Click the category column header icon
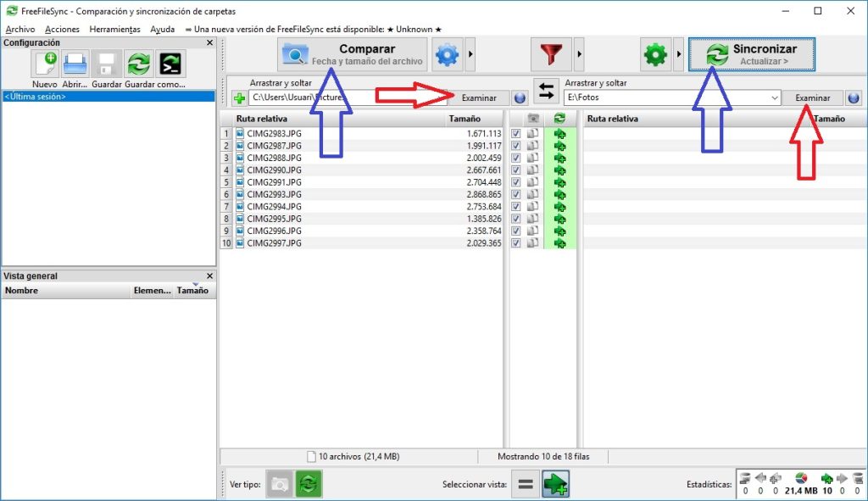The image size is (868, 501). pos(533,119)
